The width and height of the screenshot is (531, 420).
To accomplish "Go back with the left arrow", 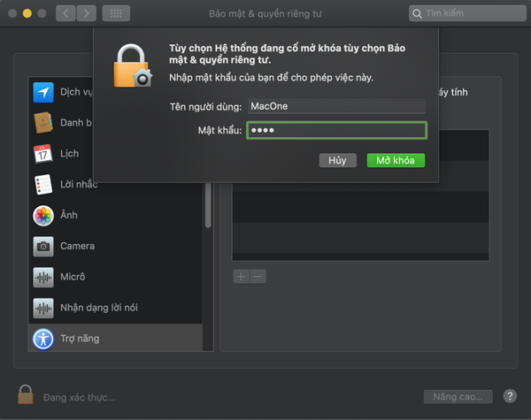I will 66,13.
